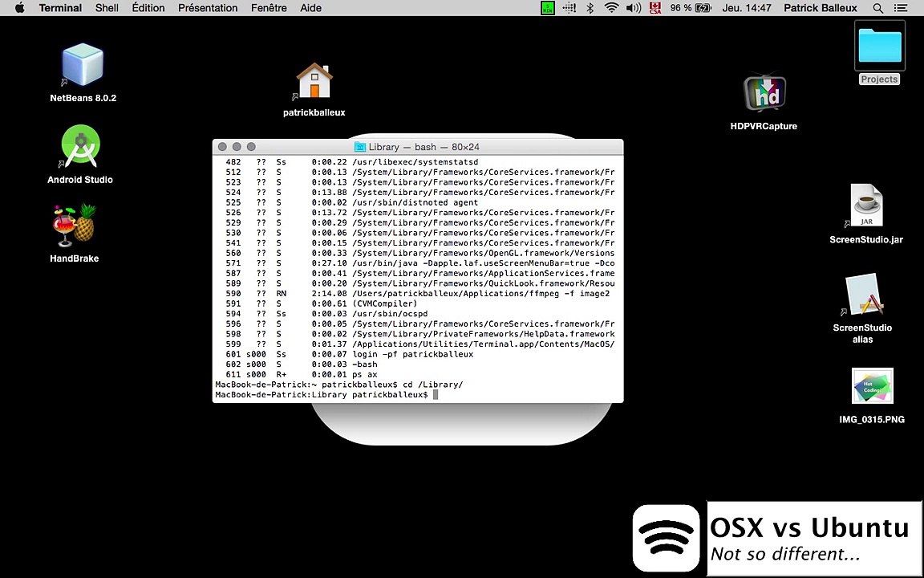This screenshot has width=924, height=578.
Task: Click the Library folder proxy icon in title bar
Action: [359, 147]
